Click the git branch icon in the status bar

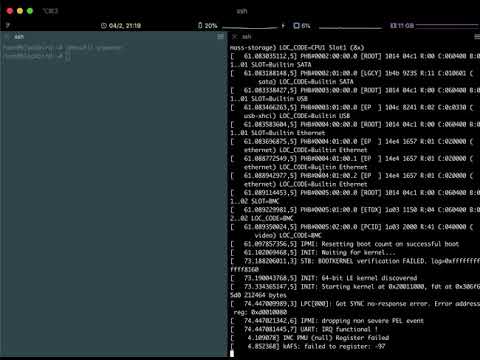(8, 25)
